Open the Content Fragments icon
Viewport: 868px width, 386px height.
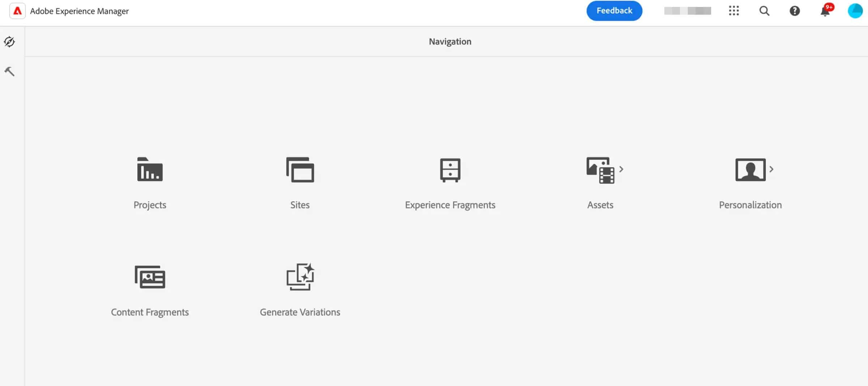click(x=150, y=277)
